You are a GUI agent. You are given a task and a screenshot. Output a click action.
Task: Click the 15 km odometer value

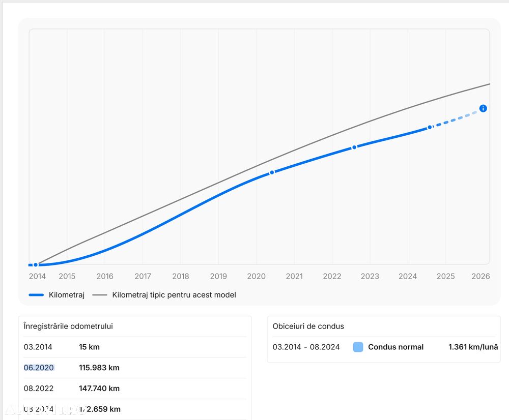click(89, 347)
